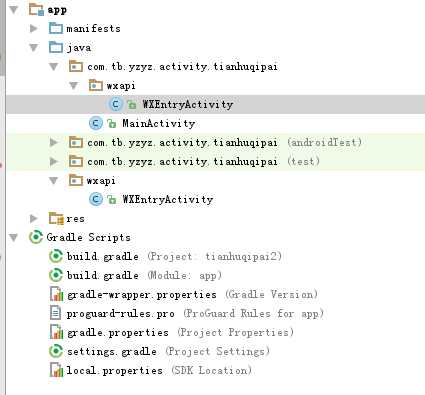Select the app module label
This screenshot has height=395, width=425.
coord(57,10)
